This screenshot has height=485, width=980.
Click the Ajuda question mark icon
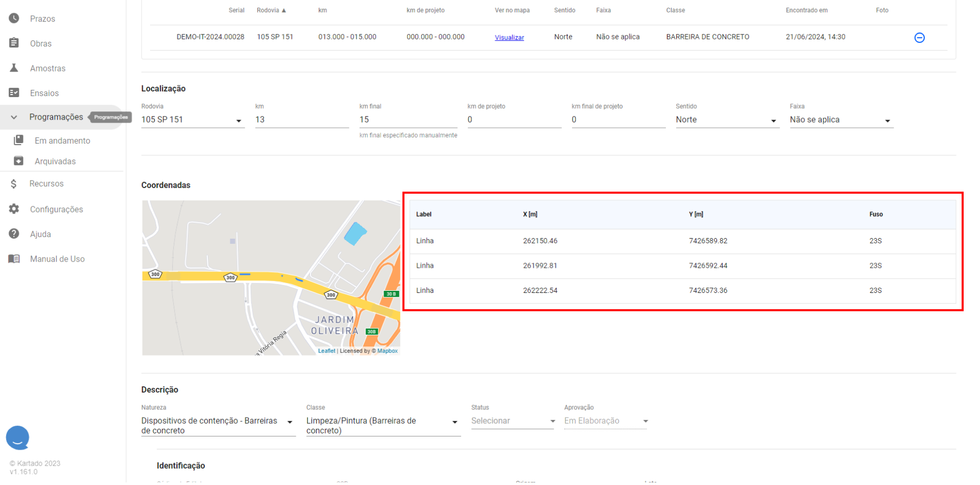tap(14, 234)
